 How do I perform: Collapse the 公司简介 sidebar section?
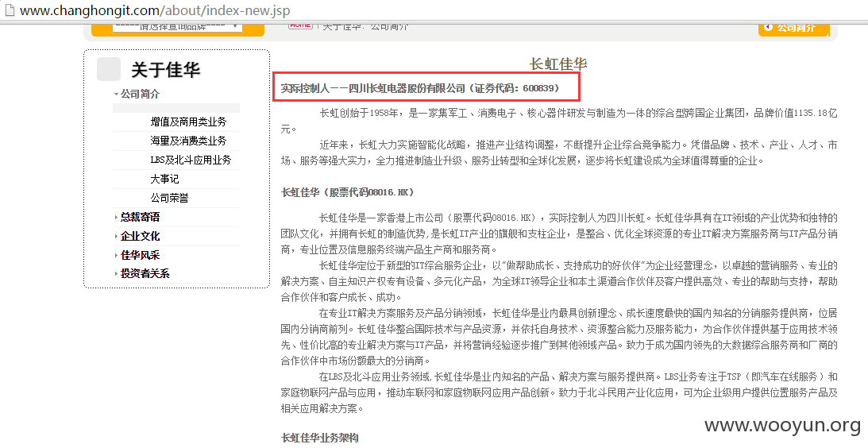(x=140, y=95)
